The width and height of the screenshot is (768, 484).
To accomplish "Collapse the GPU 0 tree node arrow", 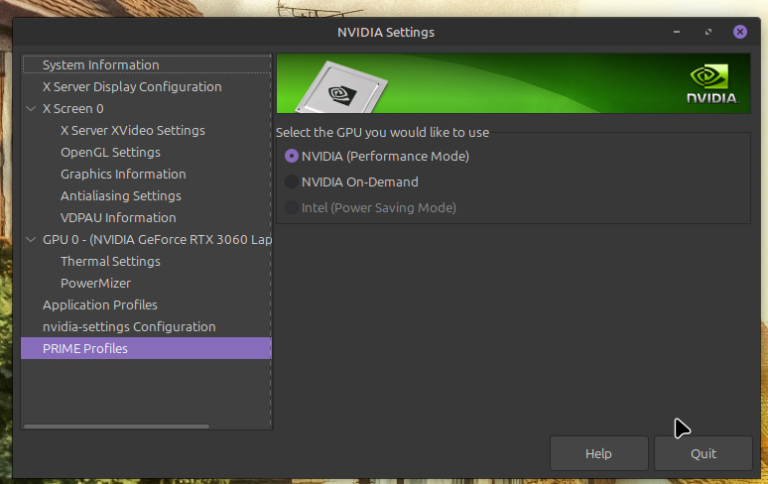I will (31, 240).
